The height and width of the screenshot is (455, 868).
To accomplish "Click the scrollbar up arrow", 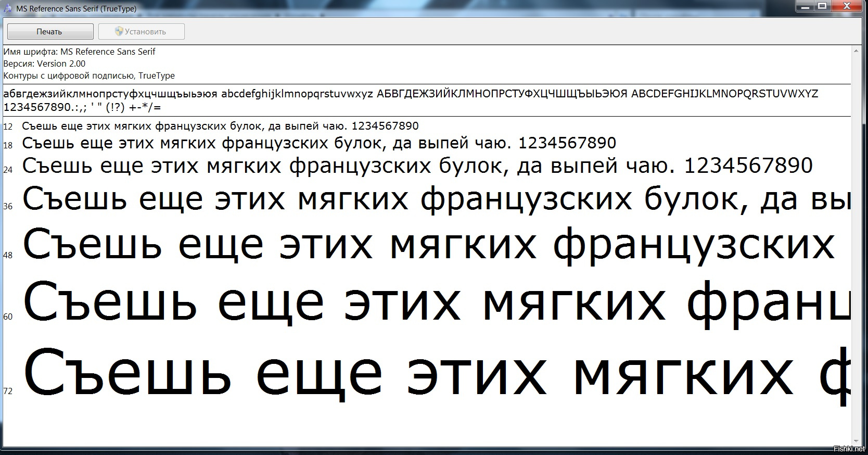I will pos(856,51).
